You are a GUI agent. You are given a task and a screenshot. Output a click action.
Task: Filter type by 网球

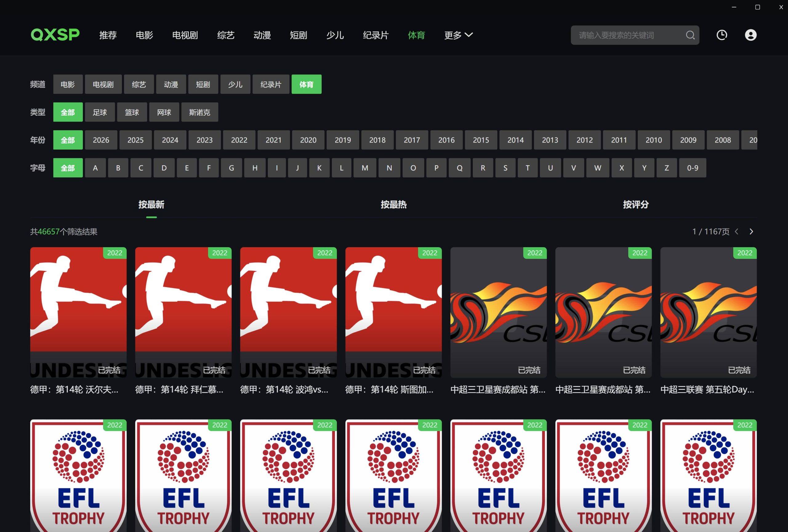pyautogui.click(x=164, y=112)
